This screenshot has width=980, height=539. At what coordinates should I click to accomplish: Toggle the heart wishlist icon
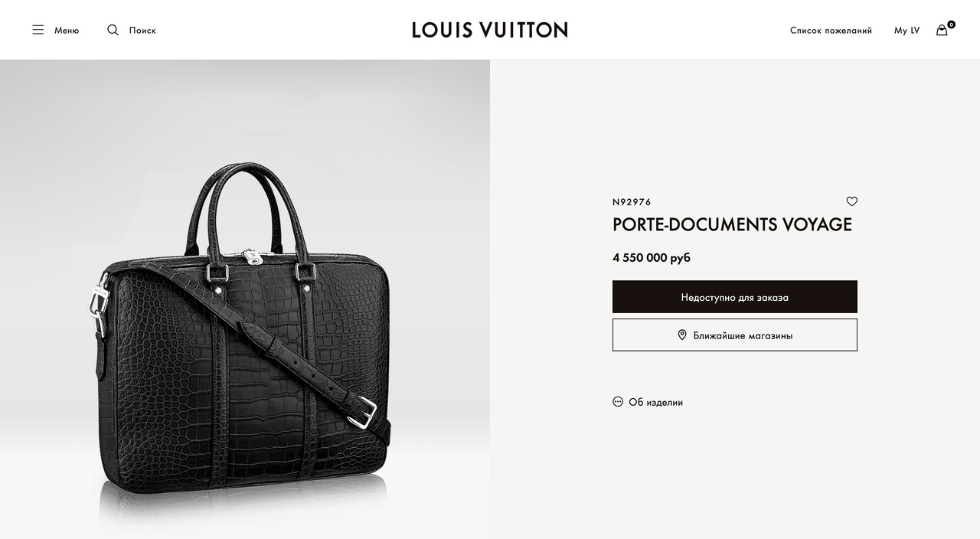point(851,201)
